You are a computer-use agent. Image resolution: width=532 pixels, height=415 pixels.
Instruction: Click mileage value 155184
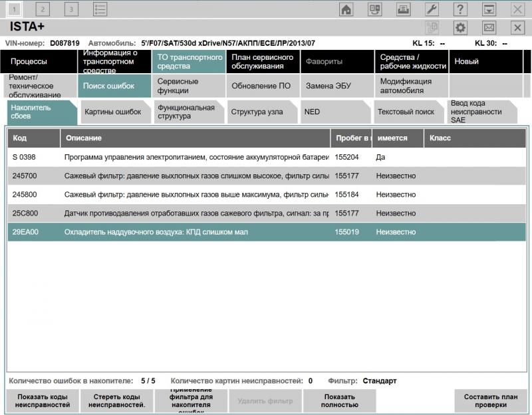coord(346,194)
